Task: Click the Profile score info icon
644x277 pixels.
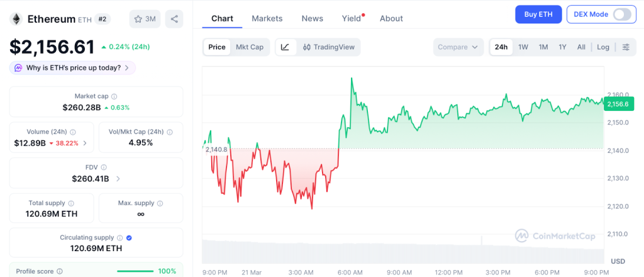Action: (60, 271)
